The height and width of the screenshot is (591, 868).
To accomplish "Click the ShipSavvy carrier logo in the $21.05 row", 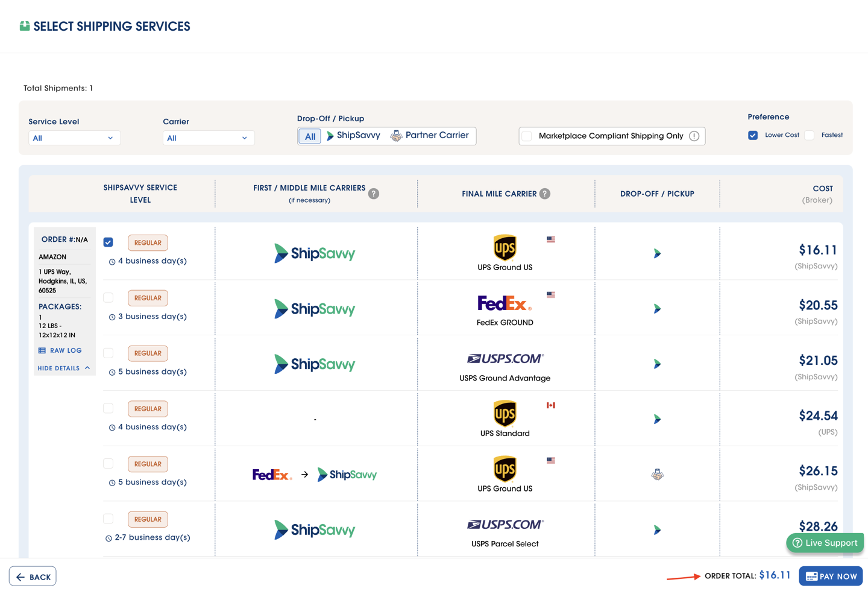I will (315, 364).
